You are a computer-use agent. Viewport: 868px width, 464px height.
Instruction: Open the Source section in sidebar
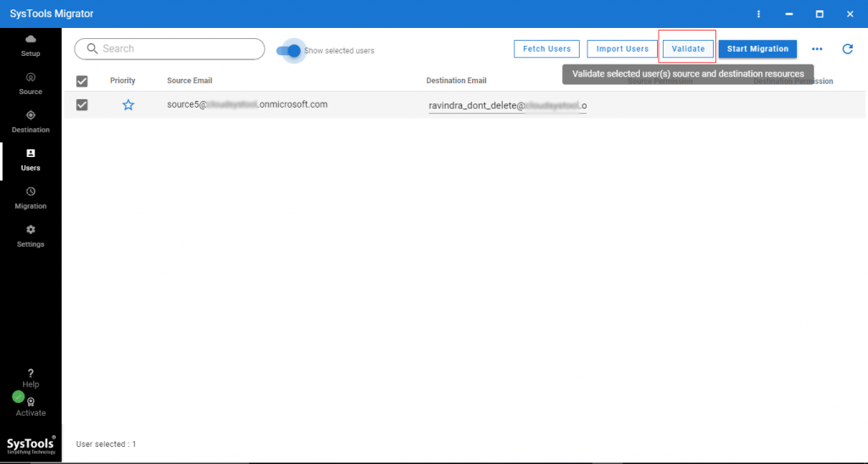[31, 84]
